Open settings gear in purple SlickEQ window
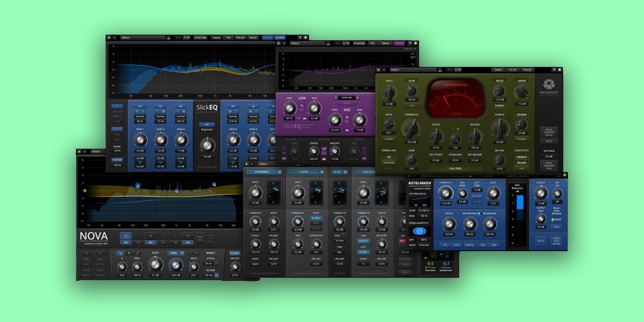 click(x=415, y=43)
